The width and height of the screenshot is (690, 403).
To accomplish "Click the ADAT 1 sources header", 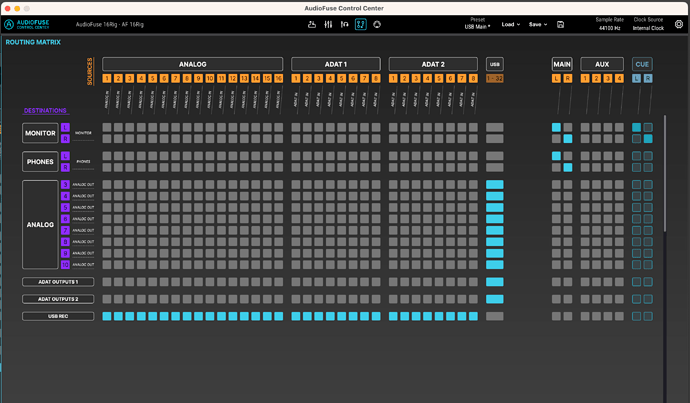I will click(x=336, y=64).
